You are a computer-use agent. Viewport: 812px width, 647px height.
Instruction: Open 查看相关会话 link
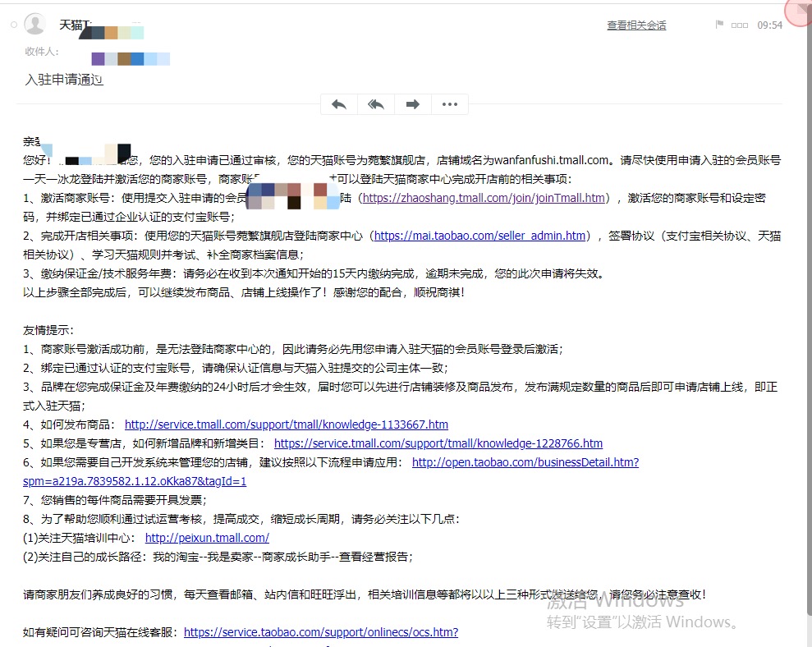[636, 25]
